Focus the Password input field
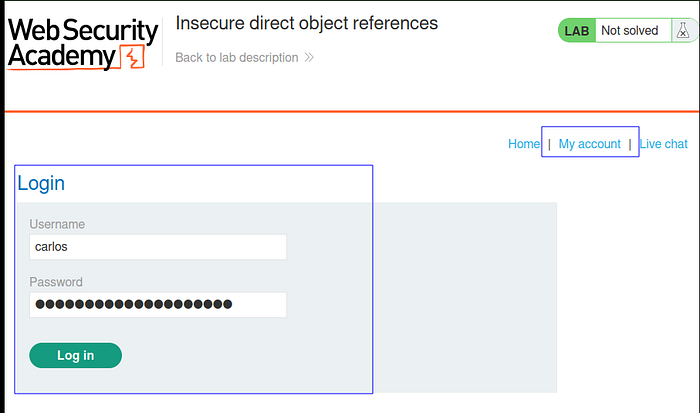 [158, 305]
